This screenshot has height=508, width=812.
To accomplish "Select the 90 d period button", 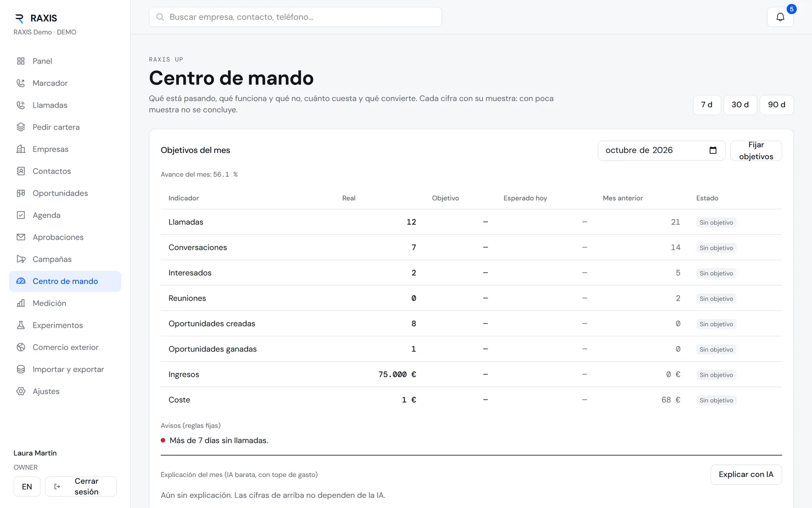I will coord(776,105).
